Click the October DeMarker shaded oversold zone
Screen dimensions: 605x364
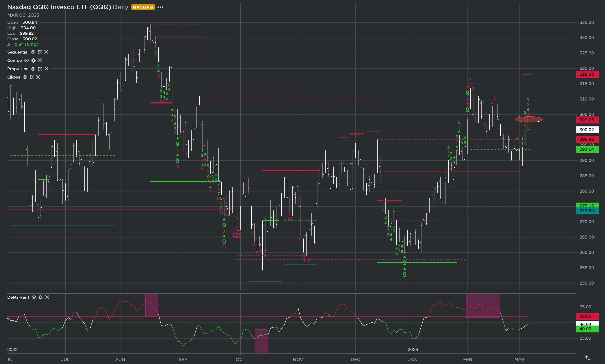[x=261, y=341]
